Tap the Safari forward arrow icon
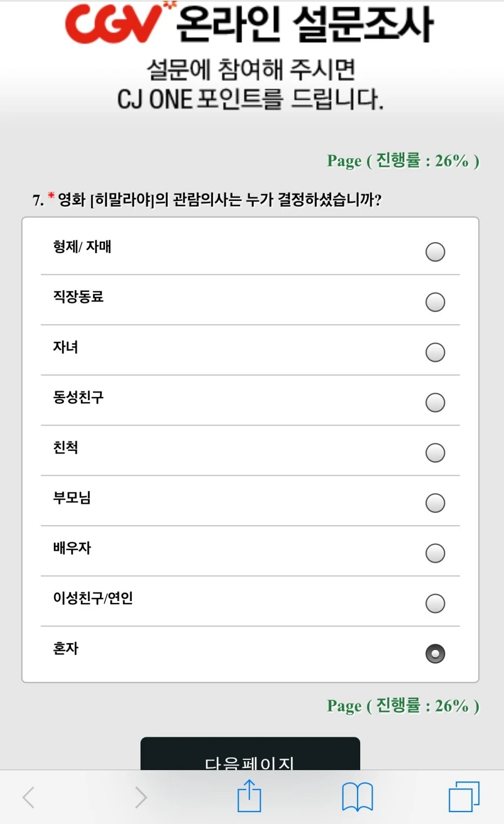Viewport: 504px width, 824px height. point(141,797)
